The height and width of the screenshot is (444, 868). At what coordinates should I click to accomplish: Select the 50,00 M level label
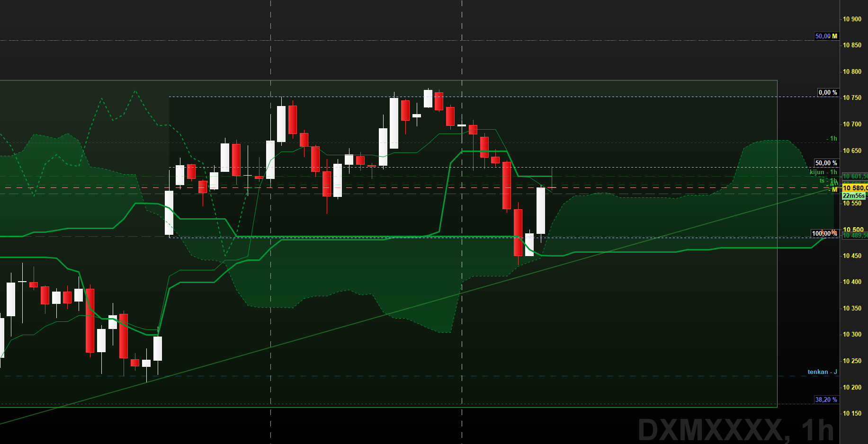[x=826, y=36]
